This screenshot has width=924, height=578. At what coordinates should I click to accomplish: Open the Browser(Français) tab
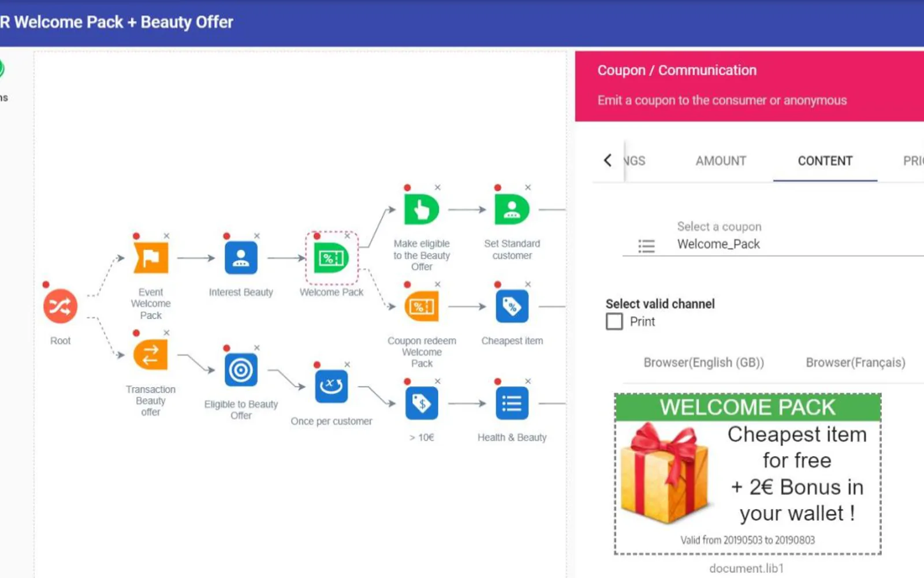(855, 362)
